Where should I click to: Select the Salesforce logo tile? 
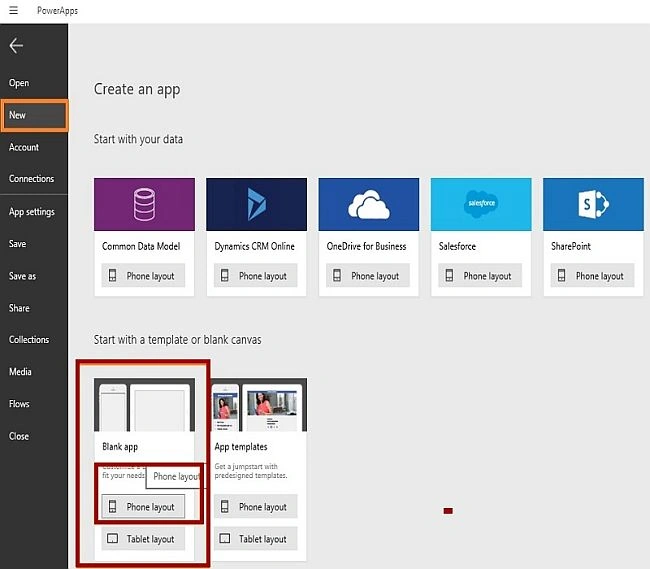[x=481, y=204]
